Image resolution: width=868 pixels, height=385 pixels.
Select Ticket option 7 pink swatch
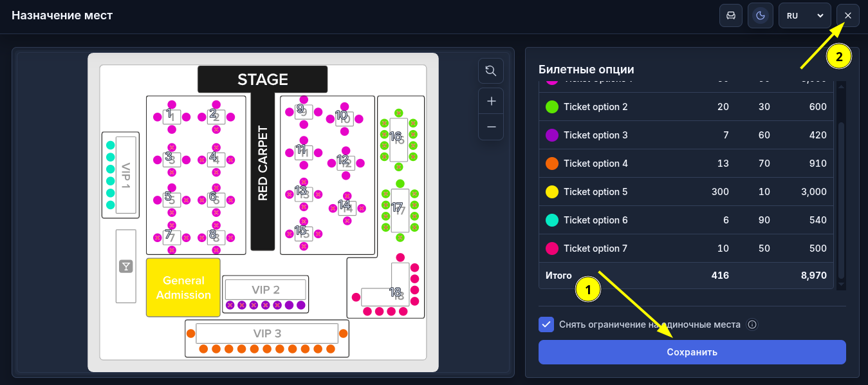[551, 249]
